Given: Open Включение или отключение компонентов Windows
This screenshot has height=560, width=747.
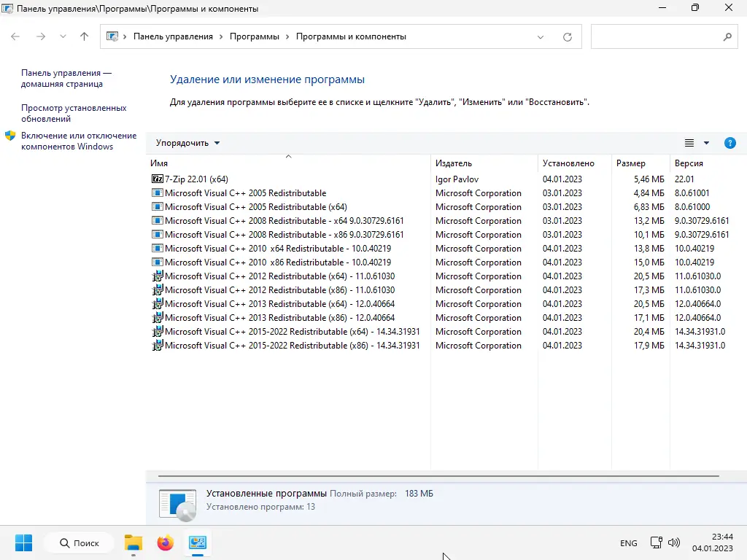Looking at the screenshot, I should pos(79,141).
